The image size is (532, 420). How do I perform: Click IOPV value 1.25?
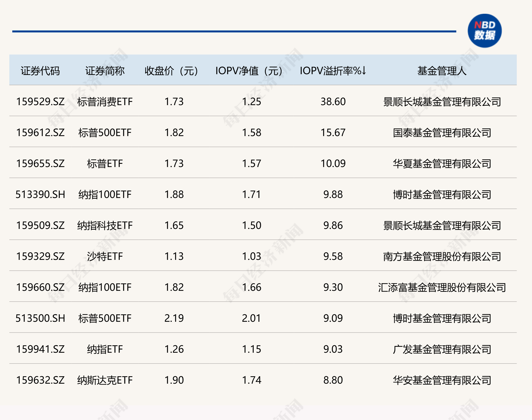[x=252, y=101]
